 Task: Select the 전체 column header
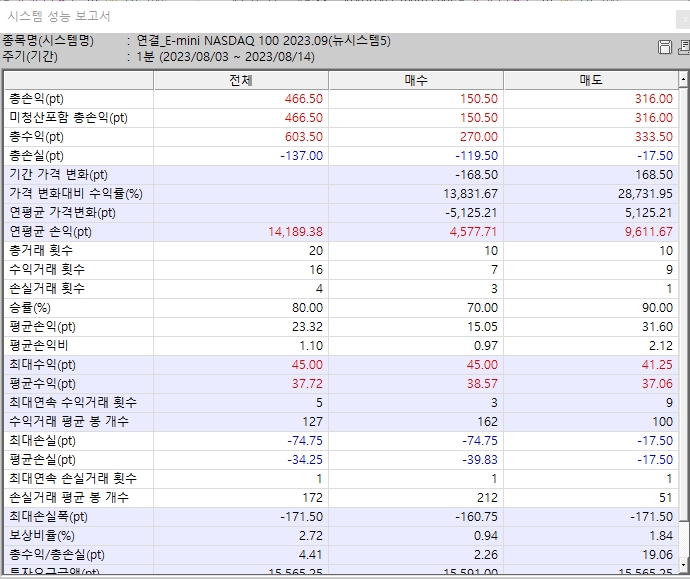[241, 80]
